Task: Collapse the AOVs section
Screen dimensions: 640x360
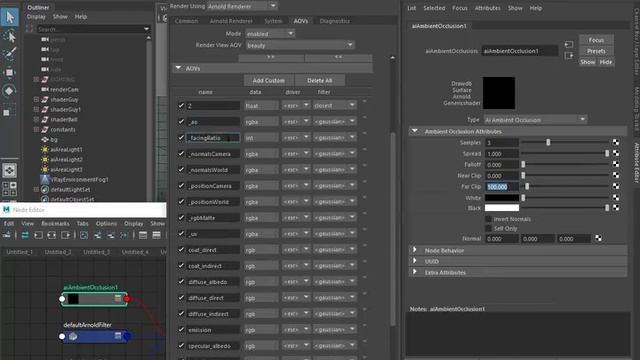Action: coord(178,68)
